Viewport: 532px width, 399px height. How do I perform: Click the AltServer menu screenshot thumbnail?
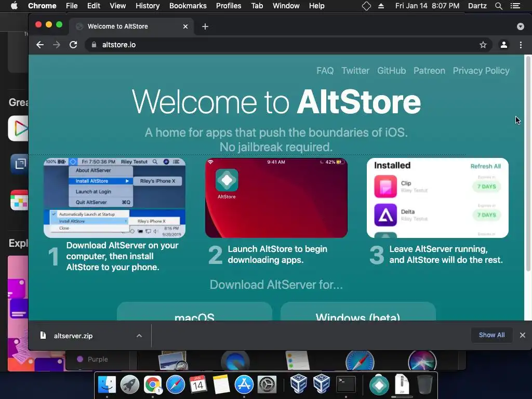114,198
